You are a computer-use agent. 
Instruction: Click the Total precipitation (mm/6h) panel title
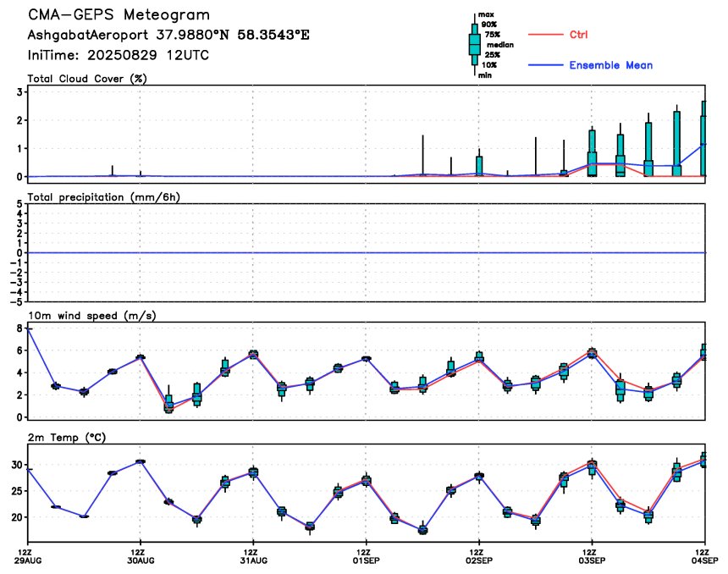pyautogui.click(x=103, y=197)
